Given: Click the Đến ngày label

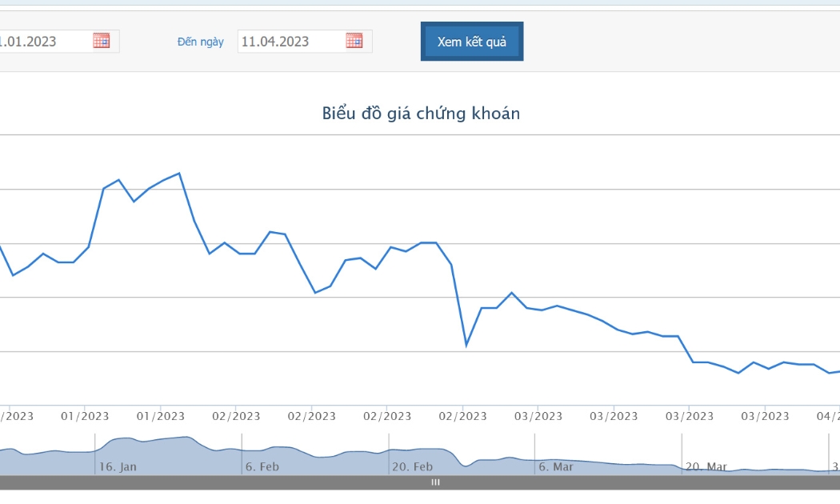Looking at the screenshot, I should (x=200, y=42).
